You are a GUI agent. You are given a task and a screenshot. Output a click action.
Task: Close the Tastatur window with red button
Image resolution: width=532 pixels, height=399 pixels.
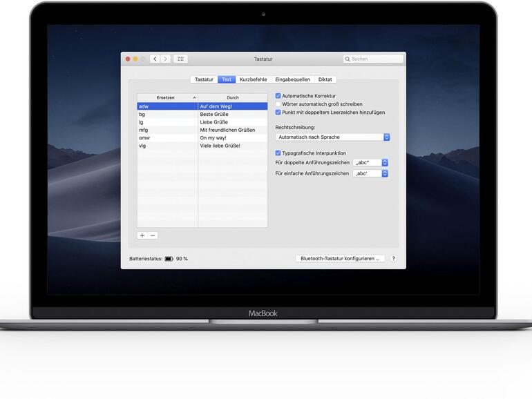tap(128, 59)
